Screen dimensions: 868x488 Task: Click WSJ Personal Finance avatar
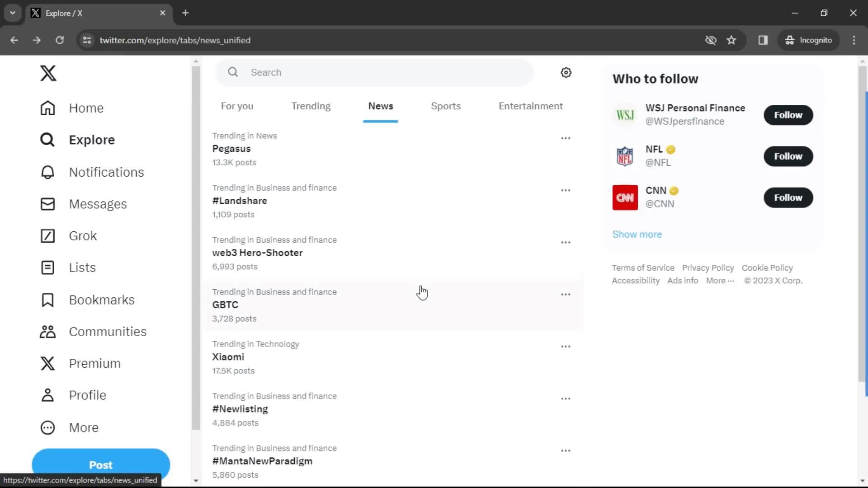625,115
